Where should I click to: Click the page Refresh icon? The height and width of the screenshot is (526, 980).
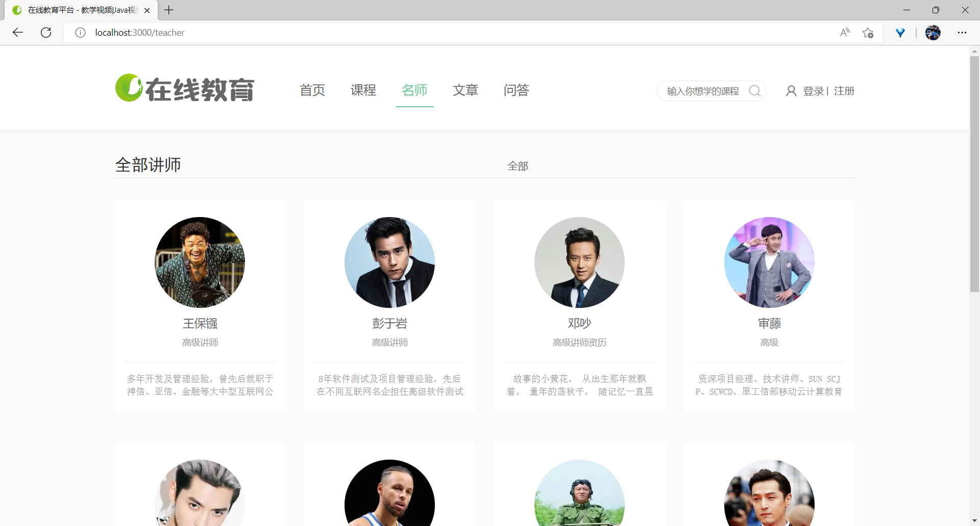tap(46, 32)
